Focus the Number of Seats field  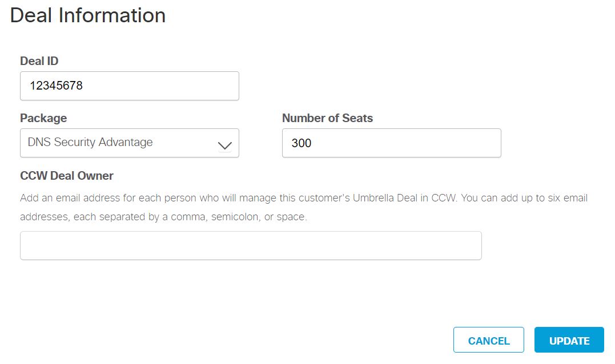click(x=391, y=143)
